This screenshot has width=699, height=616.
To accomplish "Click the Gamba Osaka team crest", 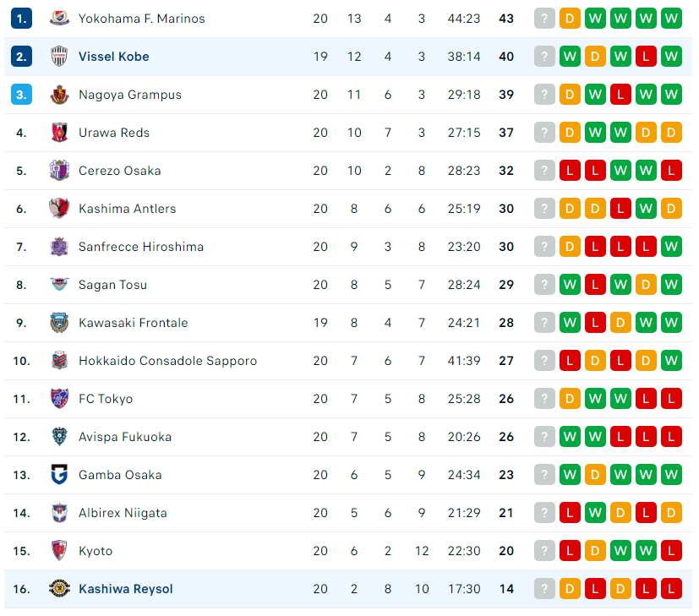I will click(x=59, y=475).
